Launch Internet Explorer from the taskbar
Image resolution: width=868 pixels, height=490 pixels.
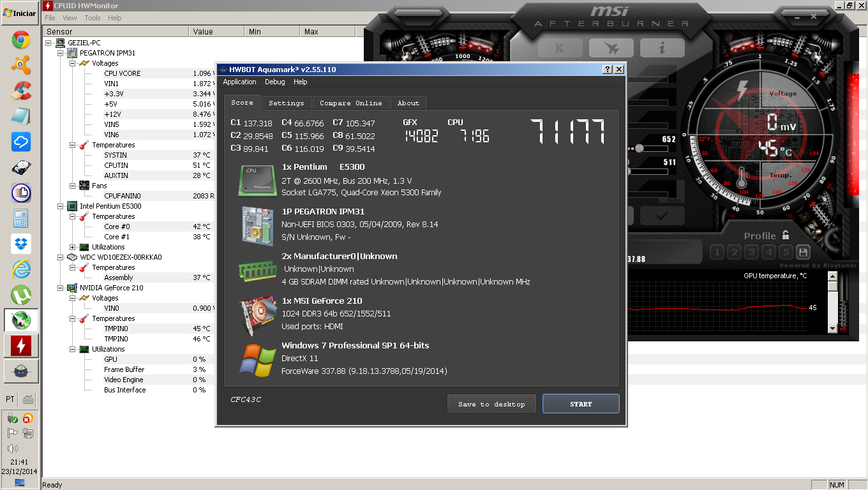[20, 269]
